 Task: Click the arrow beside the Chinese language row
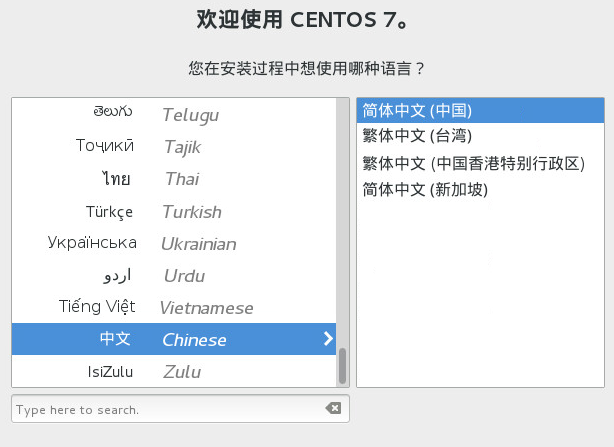coord(328,339)
